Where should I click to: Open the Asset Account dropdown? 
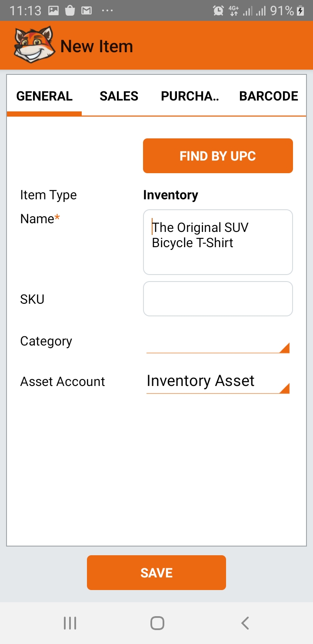coord(284,388)
